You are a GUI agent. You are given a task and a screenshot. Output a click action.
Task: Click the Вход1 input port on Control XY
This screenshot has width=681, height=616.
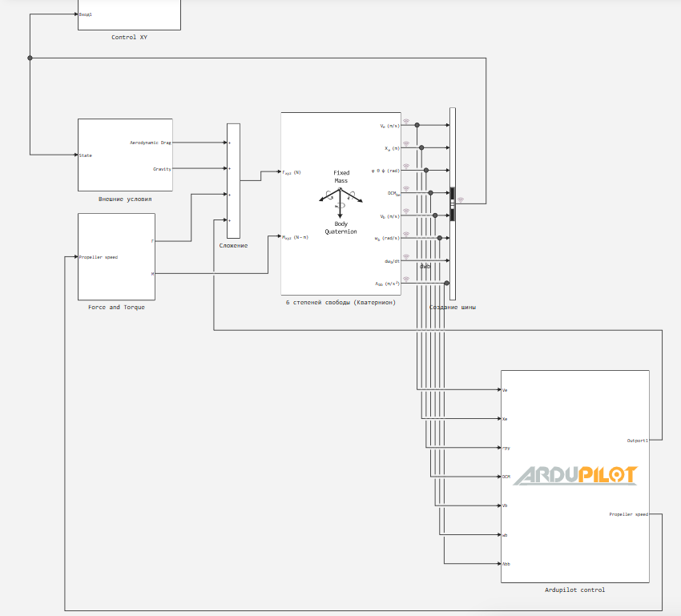86,14
